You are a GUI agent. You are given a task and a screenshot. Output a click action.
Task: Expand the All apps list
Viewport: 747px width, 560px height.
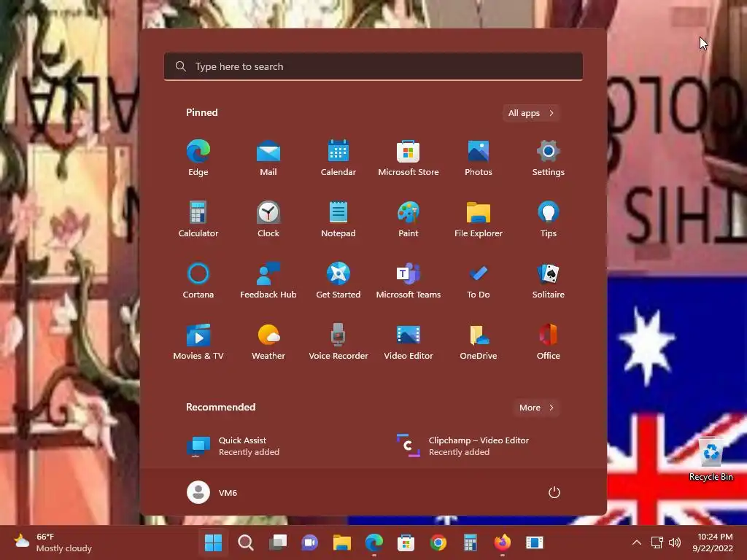coord(531,113)
